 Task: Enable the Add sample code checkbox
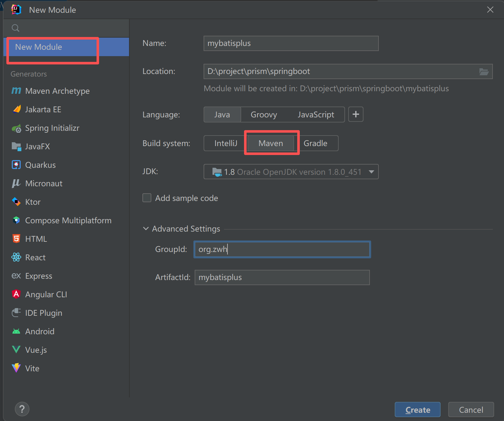click(147, 198)
